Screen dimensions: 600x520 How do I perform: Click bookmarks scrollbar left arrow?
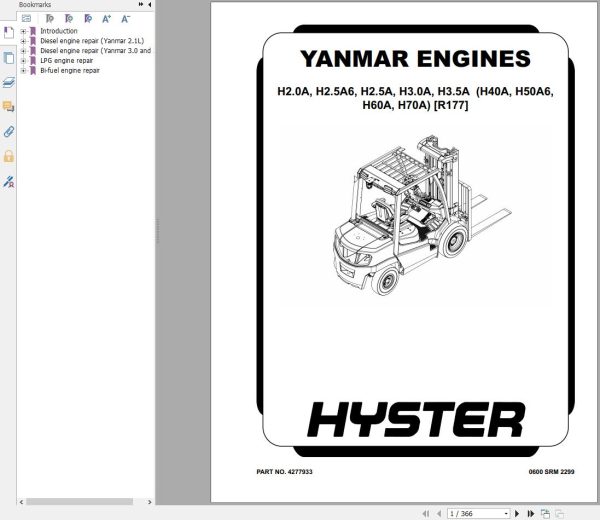click(x=21, y=502)
